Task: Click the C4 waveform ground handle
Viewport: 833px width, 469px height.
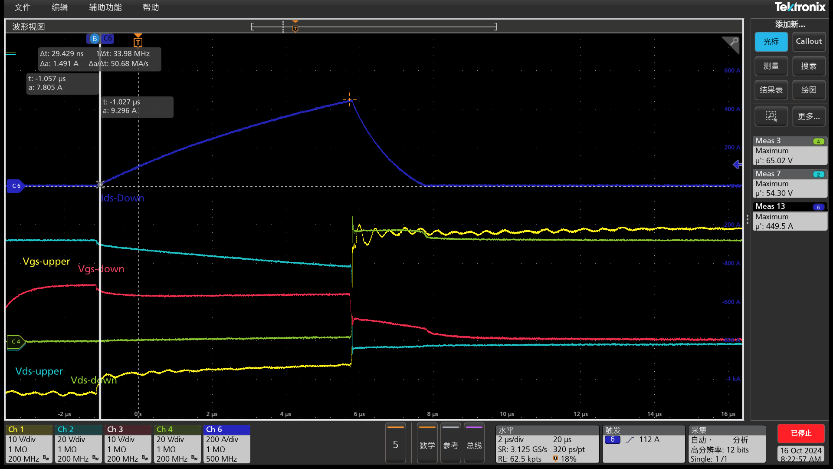Action: (15, 342)
